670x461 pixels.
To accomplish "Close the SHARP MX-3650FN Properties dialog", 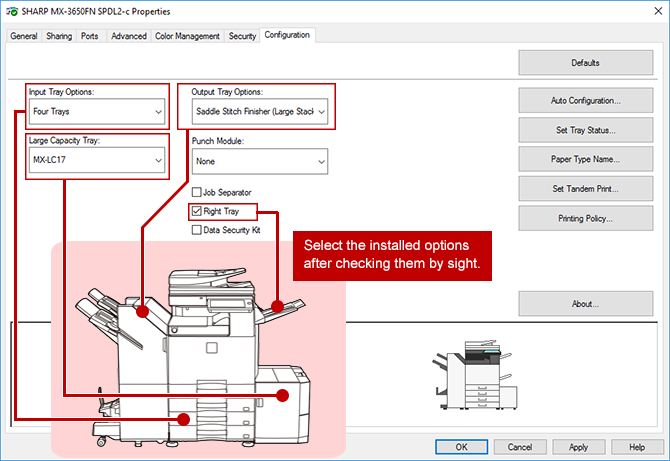I will [x=658, y=11].
